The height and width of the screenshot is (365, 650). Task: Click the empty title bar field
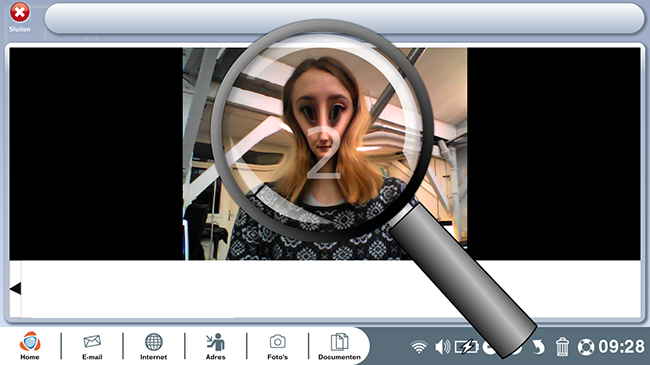pyautogui.click(x=344, y=19)
